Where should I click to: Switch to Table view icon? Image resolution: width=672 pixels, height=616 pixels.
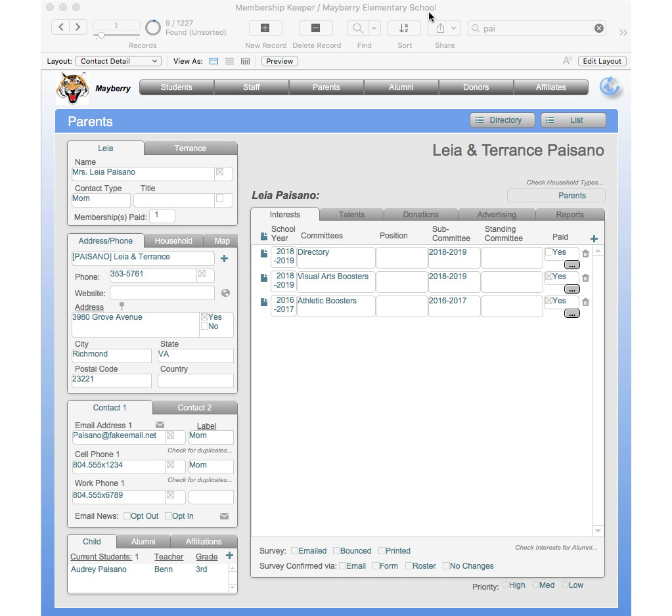246,61
